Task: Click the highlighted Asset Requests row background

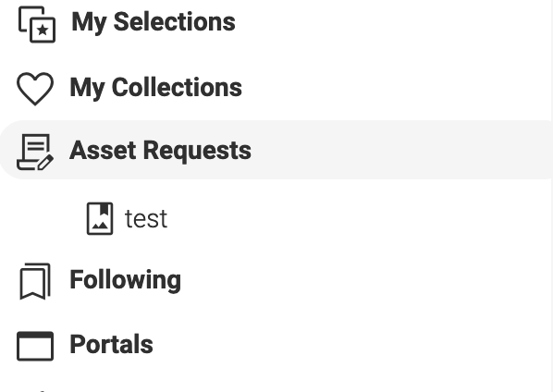Action: [388, 150]
